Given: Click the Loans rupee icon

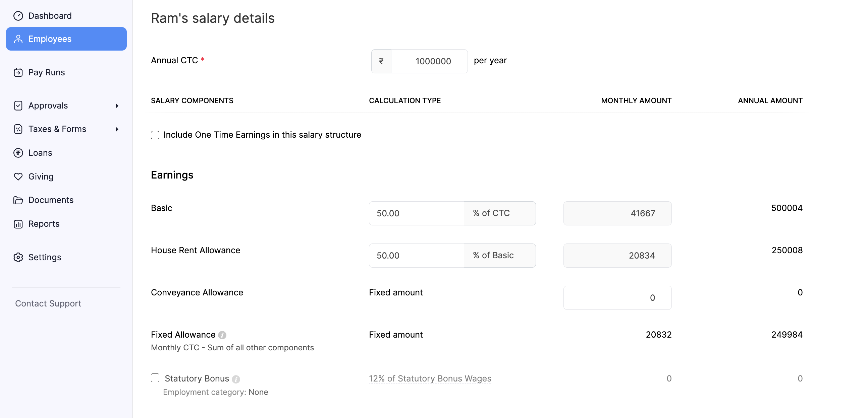Looking at the screenshot, I should (18, 152).
